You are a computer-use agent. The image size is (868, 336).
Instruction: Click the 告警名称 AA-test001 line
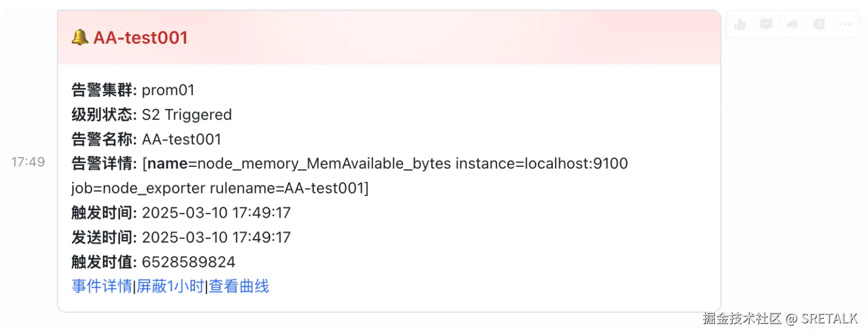pos(146,139)
